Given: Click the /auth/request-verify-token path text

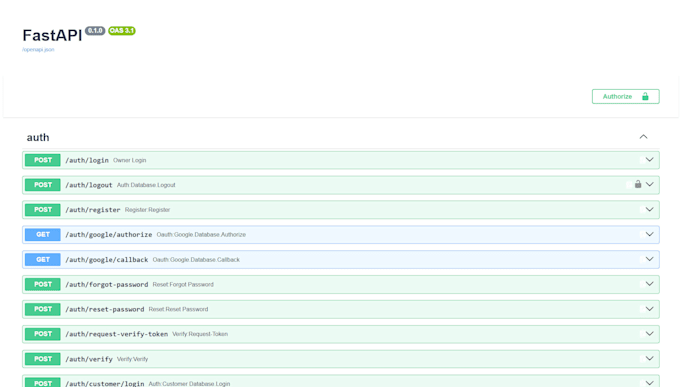Looking at the screenshot, I should tap(116, 334).
